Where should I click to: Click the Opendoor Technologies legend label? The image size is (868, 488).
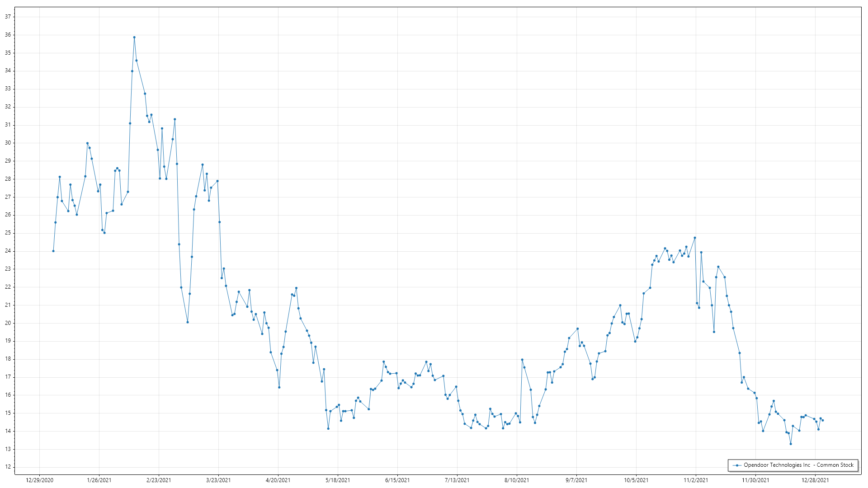(798, 465)
